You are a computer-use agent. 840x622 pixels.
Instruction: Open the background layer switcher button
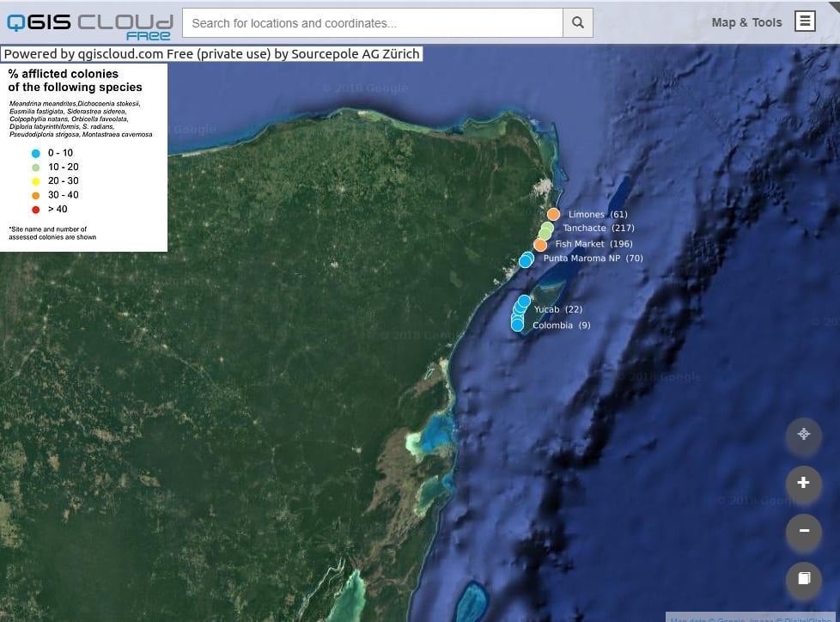pyautogui.click(x=804, y=579)
